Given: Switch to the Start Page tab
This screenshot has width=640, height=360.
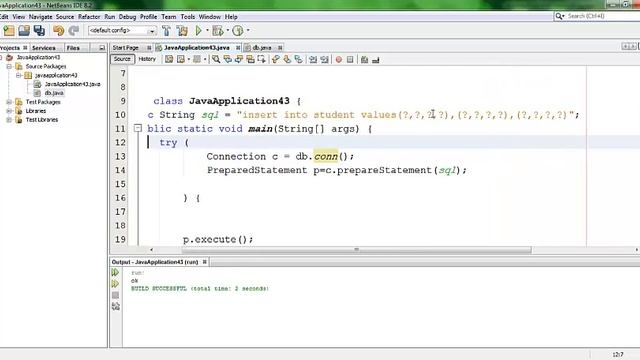Looking at the screenshot, I should coord(126,48).
